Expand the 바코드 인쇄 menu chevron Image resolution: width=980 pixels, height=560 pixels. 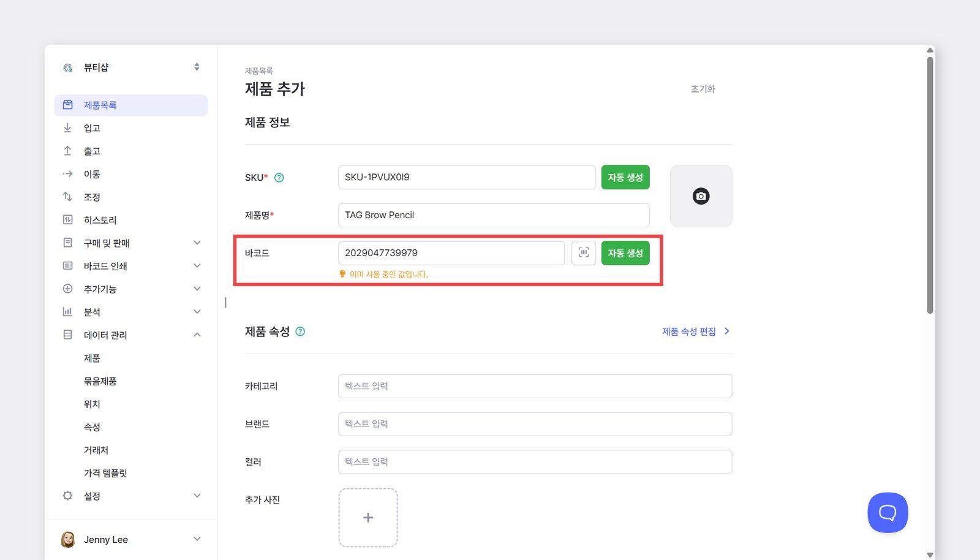(x=197, y=265)
